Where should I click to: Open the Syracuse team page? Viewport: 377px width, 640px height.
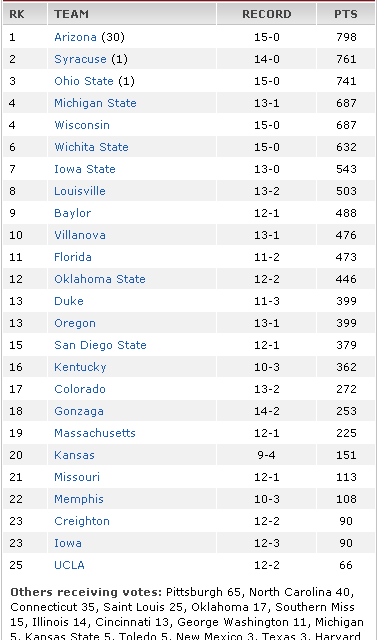[x=80, y=59]
